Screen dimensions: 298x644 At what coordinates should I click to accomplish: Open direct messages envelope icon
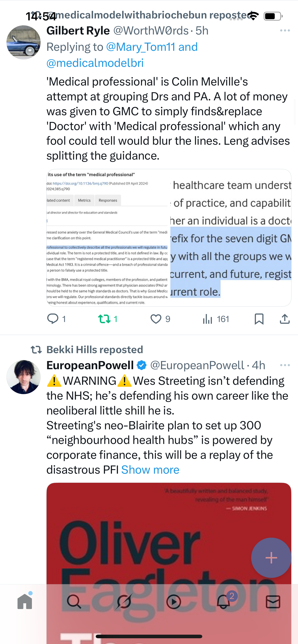[273, 602]
